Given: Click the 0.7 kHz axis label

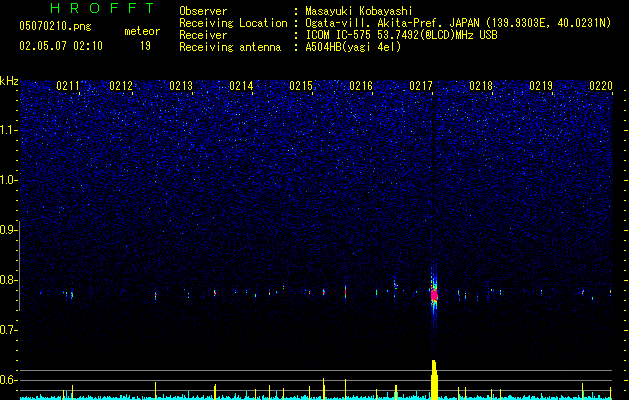Looking at the screenshot, I should (8, 330).
